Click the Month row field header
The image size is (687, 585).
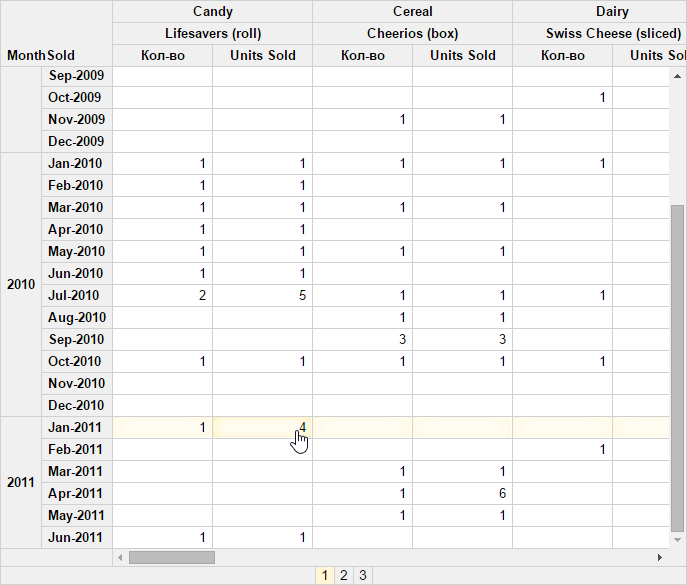click(26, 56)
